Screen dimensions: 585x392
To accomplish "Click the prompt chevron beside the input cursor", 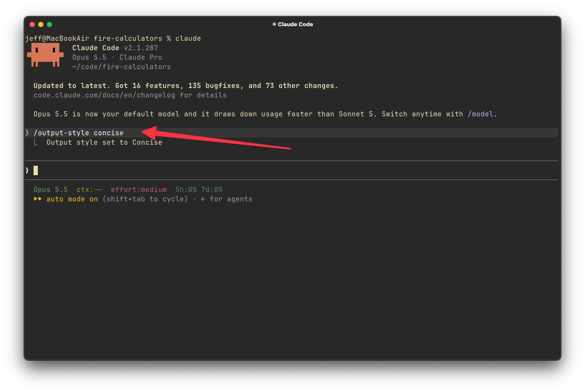I will [27, 170].
